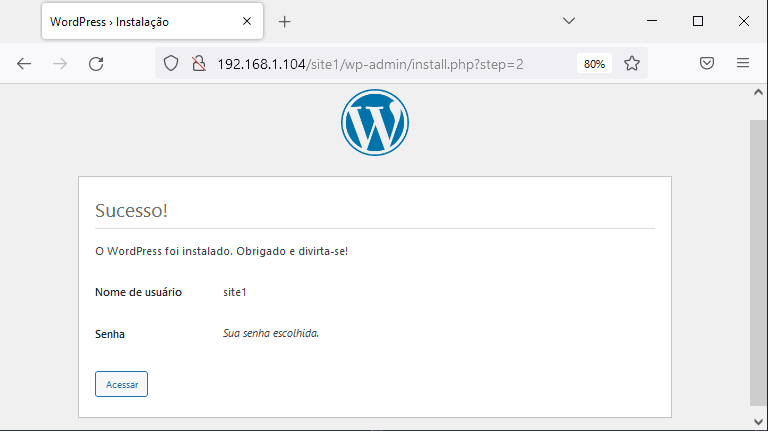Click the scrollbar up arrow
The width and height of the screenshot is (768, 432).
pyautogui.click(x=758, y=92)
